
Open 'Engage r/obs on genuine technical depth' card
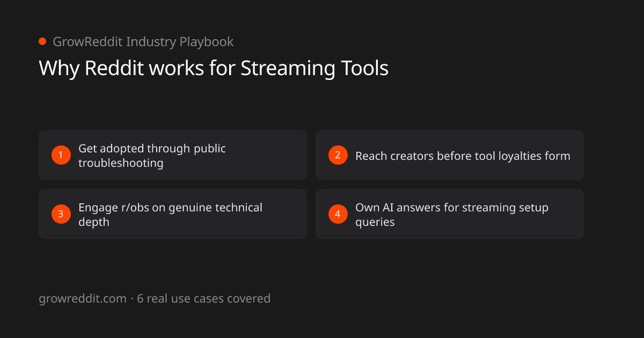(x=173, y=214)
